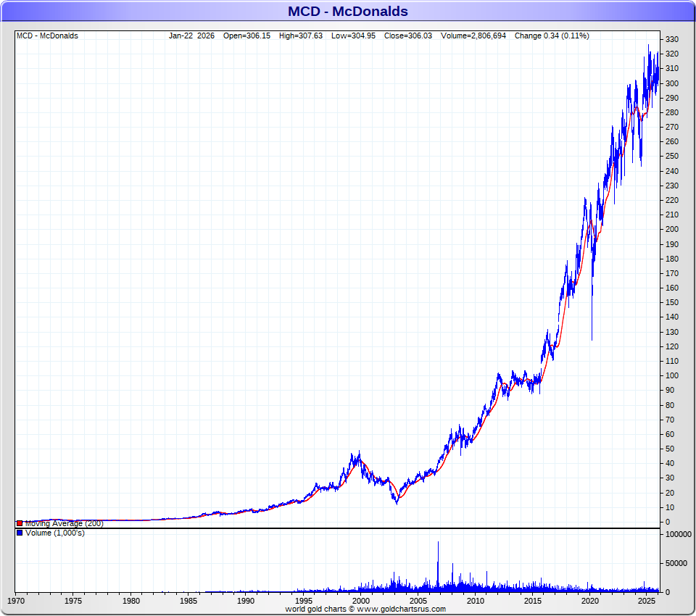The width and height of the screenshot is (696, 616).
Task: Click the 250 price axis label
Action: [672, 157]
